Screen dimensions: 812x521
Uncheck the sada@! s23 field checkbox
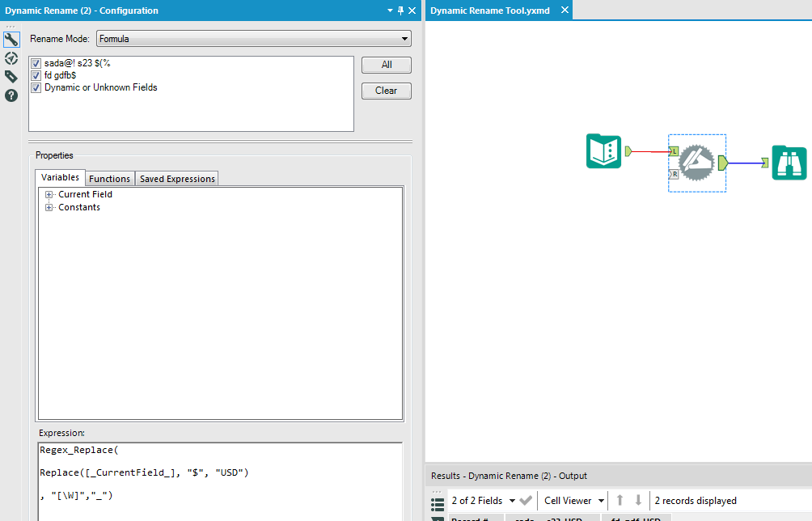pos(35,62)
